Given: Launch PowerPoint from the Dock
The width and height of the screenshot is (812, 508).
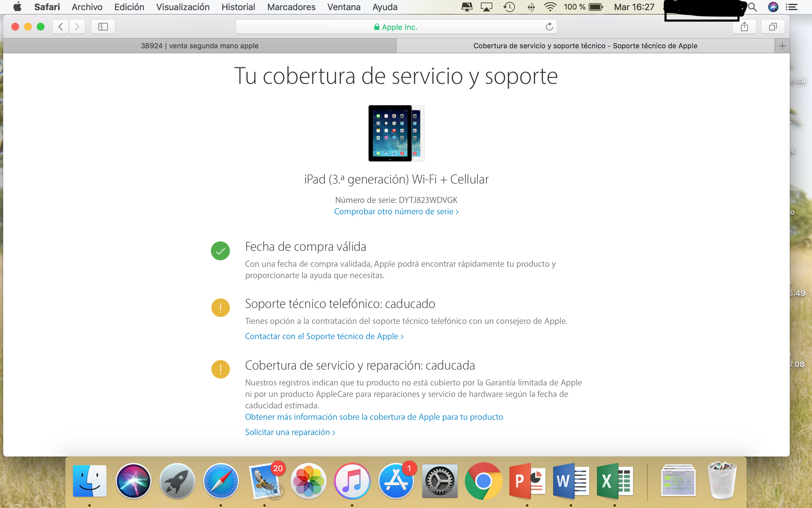Looking at the screenshot, I should [527, 481].
